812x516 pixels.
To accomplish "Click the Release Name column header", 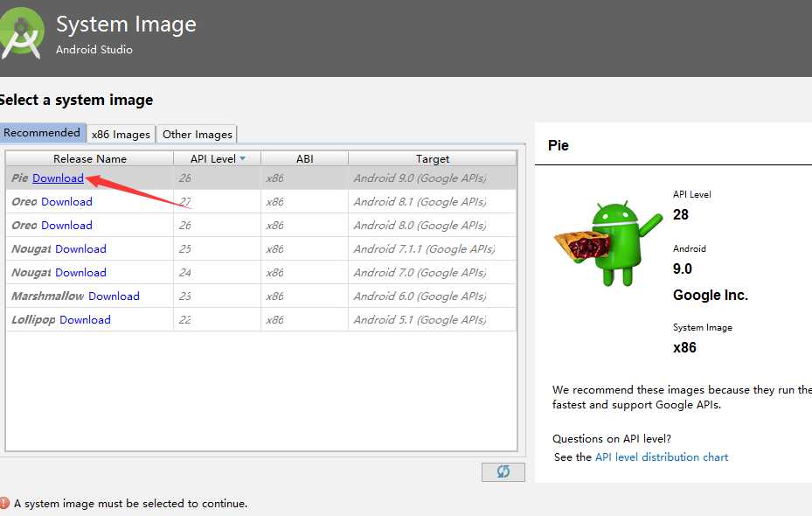I will [x=89, y=158].
